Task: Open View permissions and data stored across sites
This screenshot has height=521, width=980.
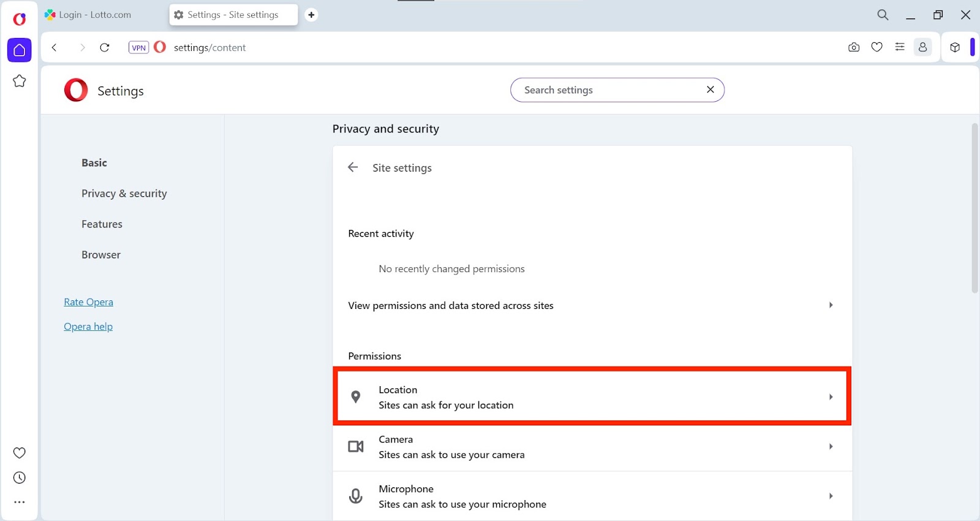Action: tap(592, 305)
